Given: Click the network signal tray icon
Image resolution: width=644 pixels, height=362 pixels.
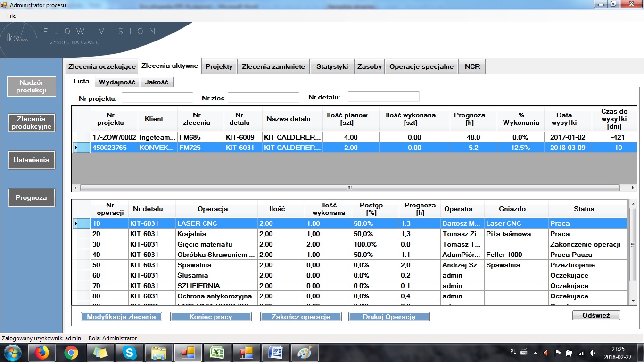Looking at the screenshot, I should [x=581, y=353].
